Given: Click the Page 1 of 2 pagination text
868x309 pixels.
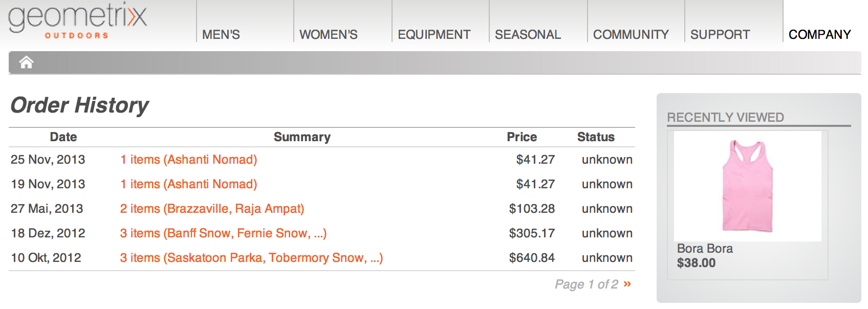Looking at the screenshot, I should click(587, 284).
